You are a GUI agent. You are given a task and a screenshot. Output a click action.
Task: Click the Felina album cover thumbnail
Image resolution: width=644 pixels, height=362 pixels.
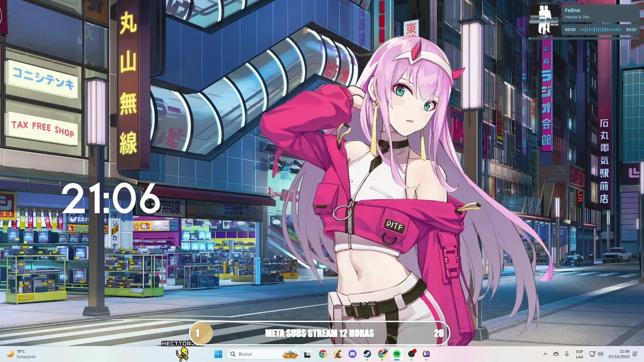[543, 20]
